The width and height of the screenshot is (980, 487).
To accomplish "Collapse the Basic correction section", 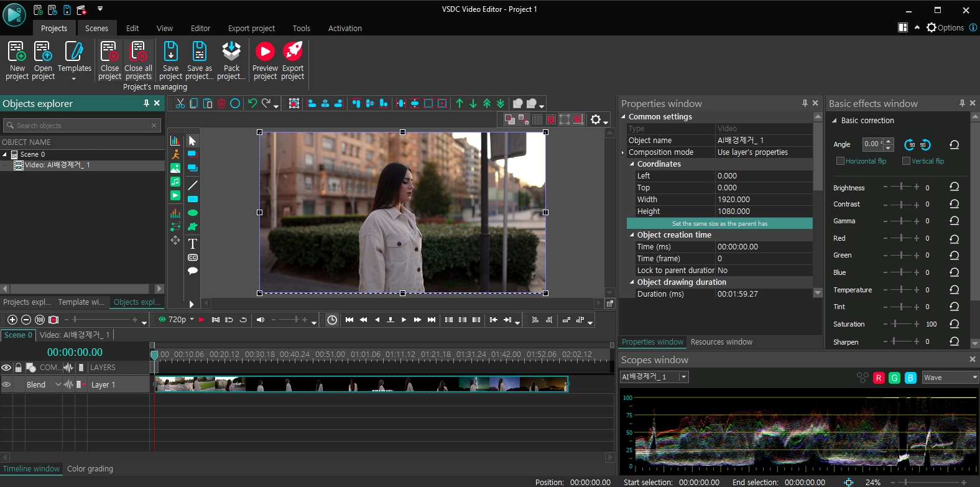I will click(x=834, y=121).
